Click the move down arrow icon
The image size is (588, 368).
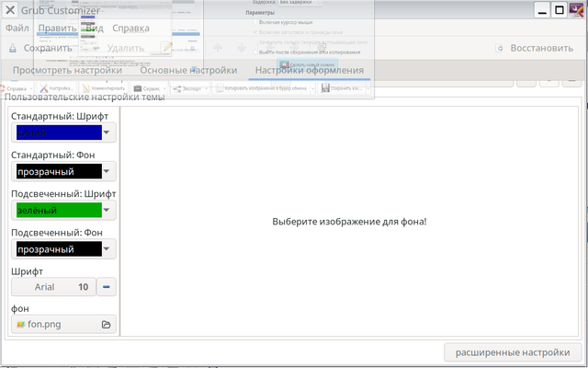pos(242,48)
